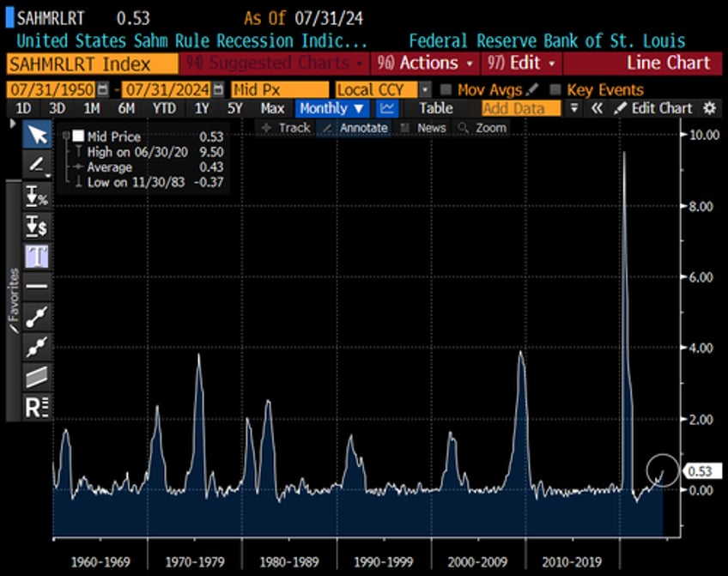The width and height of the screenshot is (728, 576).
Task: Click the double left chevron icon
Action: [x=597, y=109]
